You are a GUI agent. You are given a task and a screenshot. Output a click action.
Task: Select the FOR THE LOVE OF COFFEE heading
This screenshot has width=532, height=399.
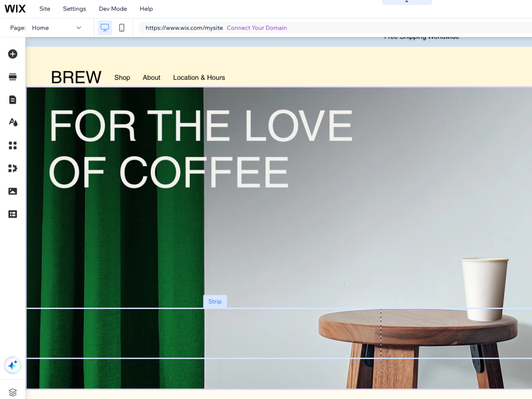[201, 149]
